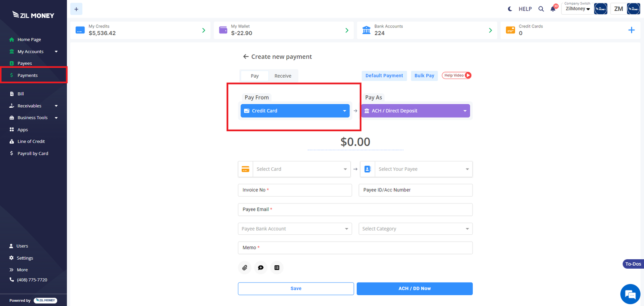Click the orange card icon beside Select Card

pyautogui.click(x=246, y=169)
